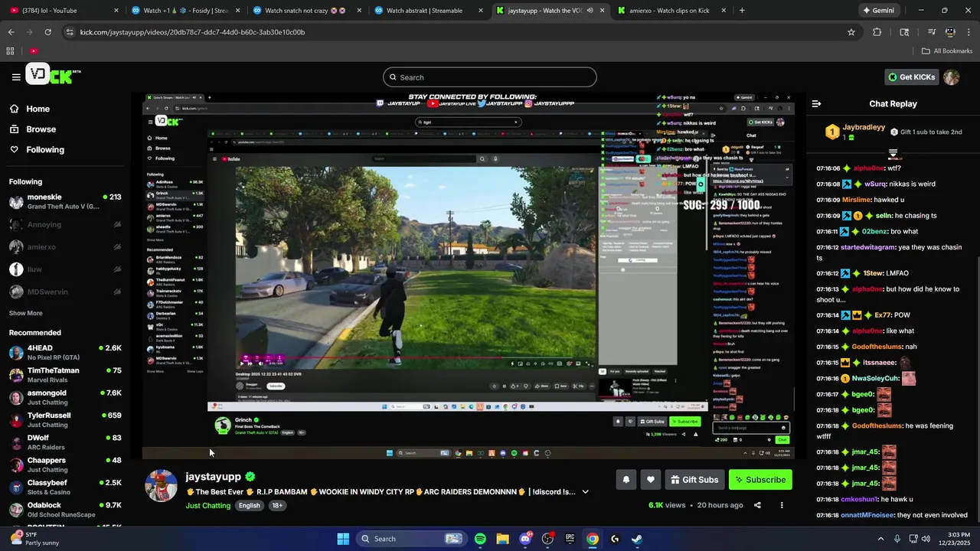Image resolution: width=980 pixels, height=551 pixels.
Task: Click the green Subscribe button
Action: [x=760, y=480]
